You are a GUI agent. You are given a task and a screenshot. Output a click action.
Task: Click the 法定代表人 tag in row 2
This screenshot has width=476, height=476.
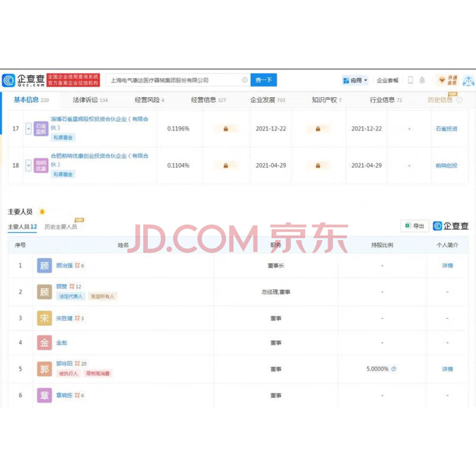click(x=71, y=296)
